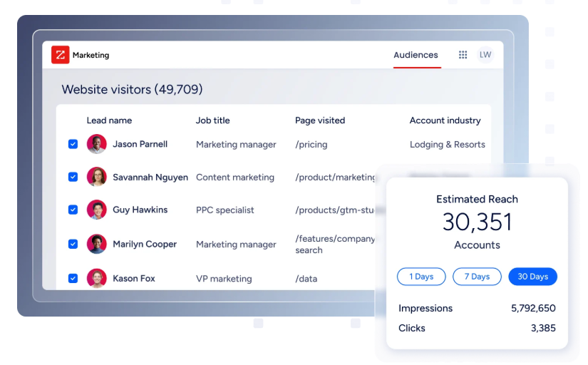The image size is (588, 365).
Task: Click the Content marketing job title
Action: pyautogui.click(x=235, y=177)
